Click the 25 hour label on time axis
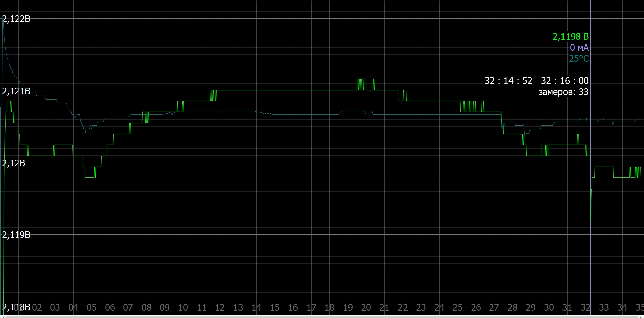 (x=458, y=307)
